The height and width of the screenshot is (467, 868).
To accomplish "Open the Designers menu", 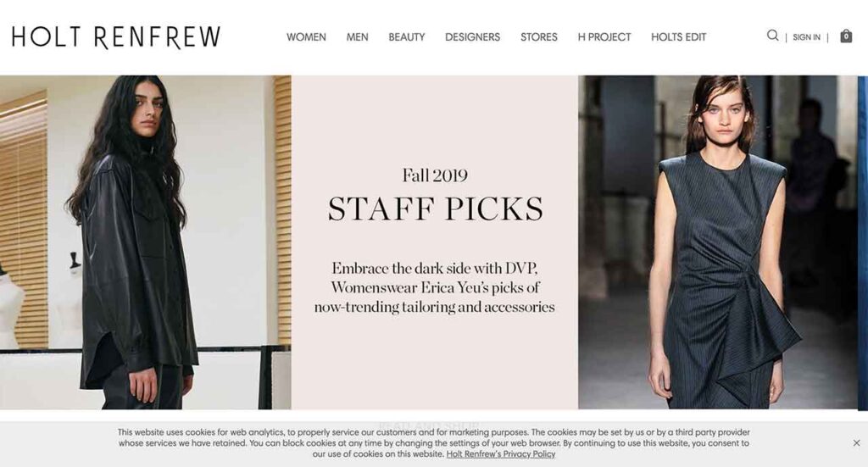I will pyautogui.click(x=472, y=37).
